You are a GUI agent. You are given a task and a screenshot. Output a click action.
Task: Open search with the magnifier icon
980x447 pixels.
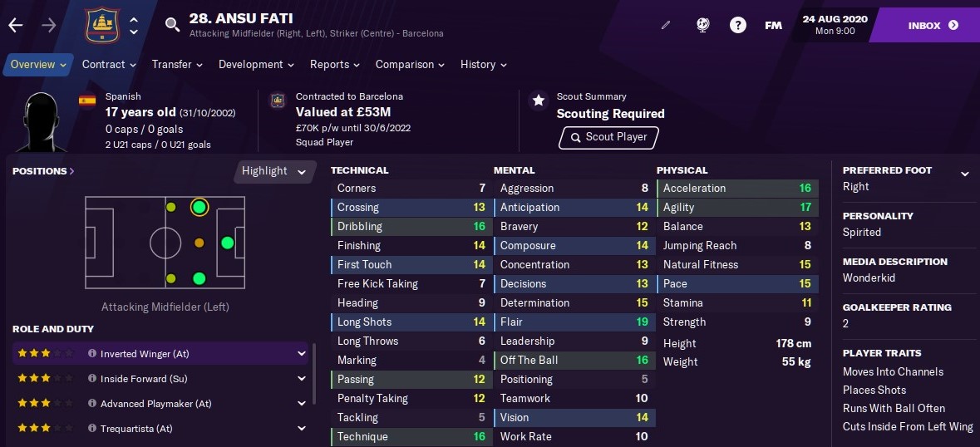[172, 25]
